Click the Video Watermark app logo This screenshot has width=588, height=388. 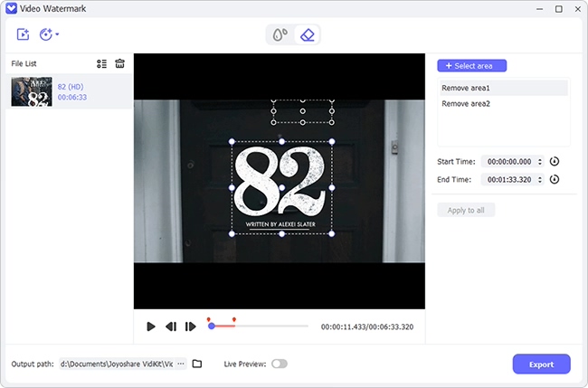pos(11,8)
